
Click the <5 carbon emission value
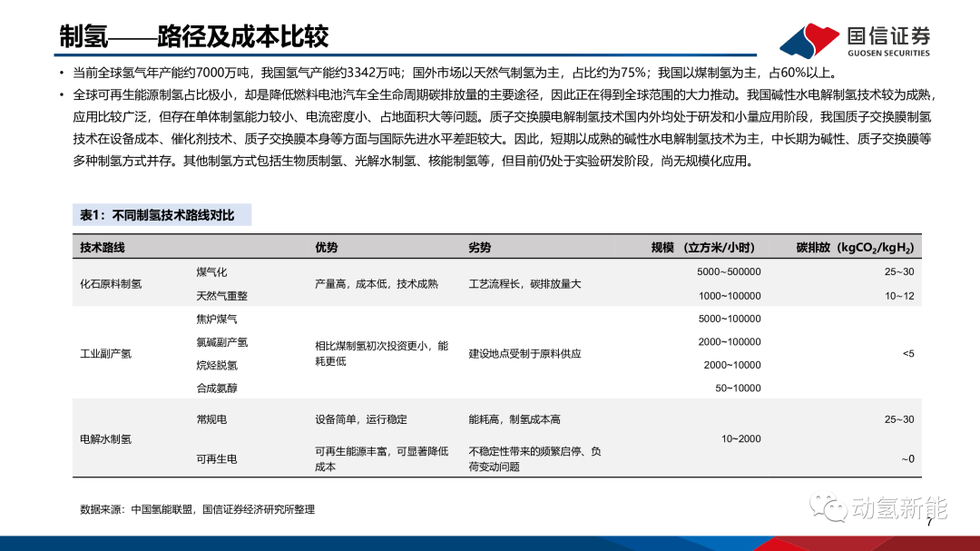tap(908, 354)
